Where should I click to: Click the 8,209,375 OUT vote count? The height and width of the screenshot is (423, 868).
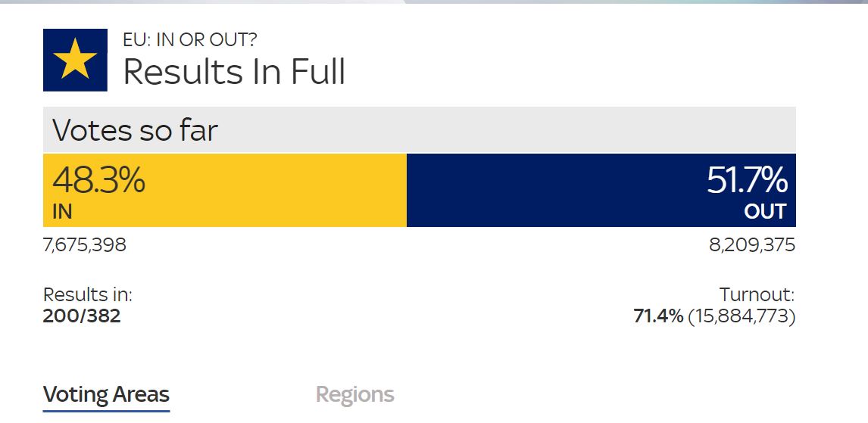click(x=751, y=245)
